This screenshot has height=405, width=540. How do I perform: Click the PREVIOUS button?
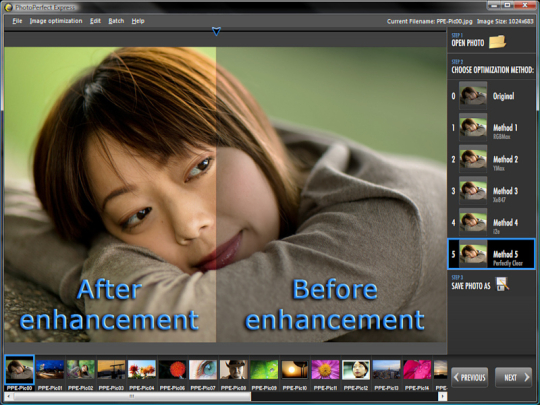[469, 377]
